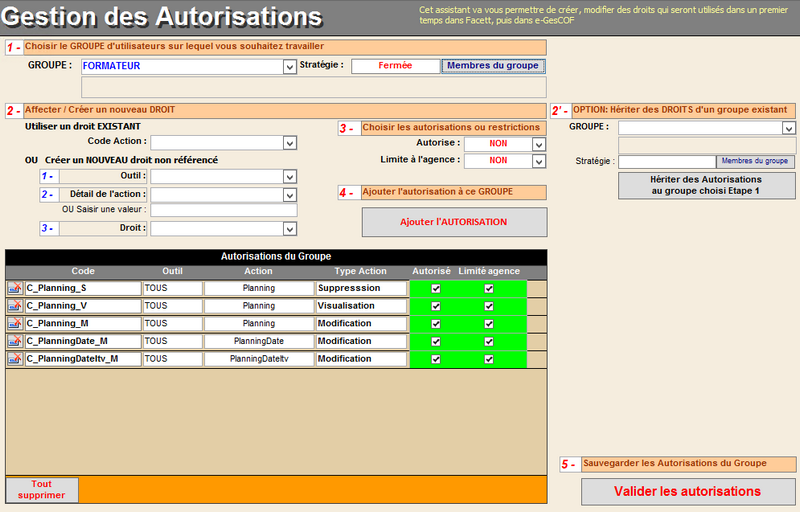Toggle Limité agence for C_PlanningDateItv_M row

click(489, 358)
